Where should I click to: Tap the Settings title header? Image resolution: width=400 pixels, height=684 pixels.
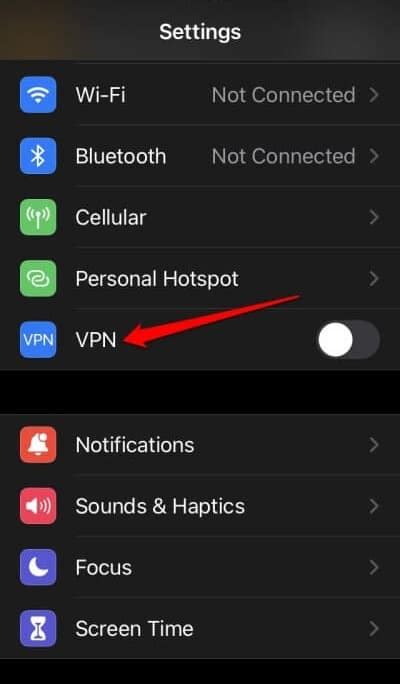point(200,32)
